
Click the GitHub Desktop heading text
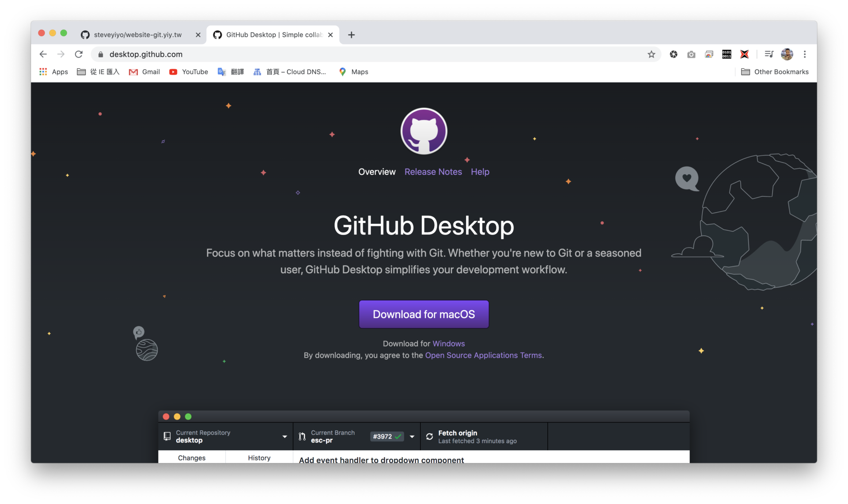424,226
